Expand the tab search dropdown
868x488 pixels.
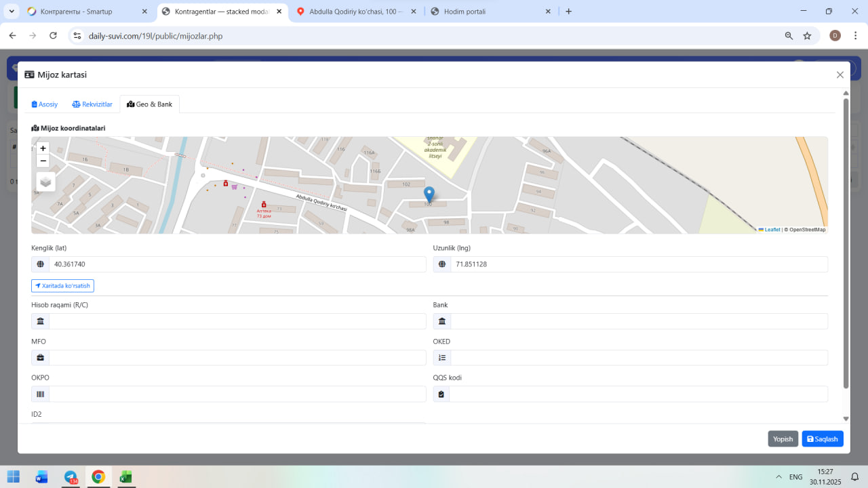[x=12, y=12]
